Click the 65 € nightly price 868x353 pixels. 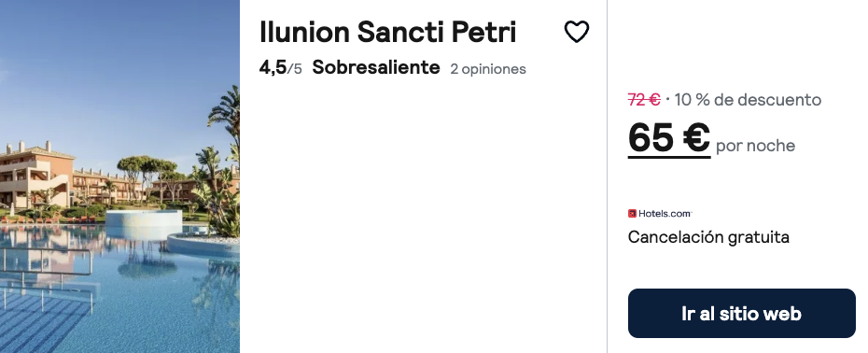[668, 137]
